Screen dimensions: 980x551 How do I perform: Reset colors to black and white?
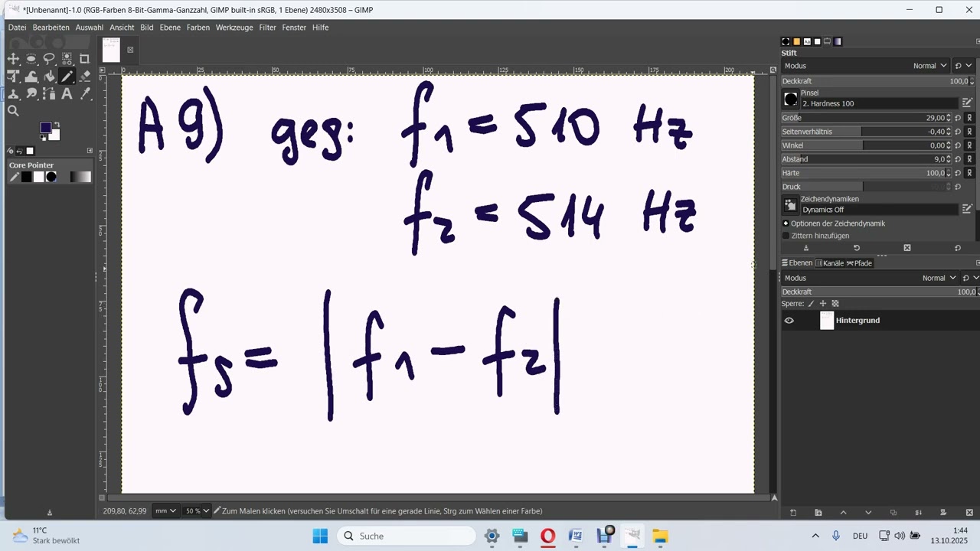pos(43,139)
